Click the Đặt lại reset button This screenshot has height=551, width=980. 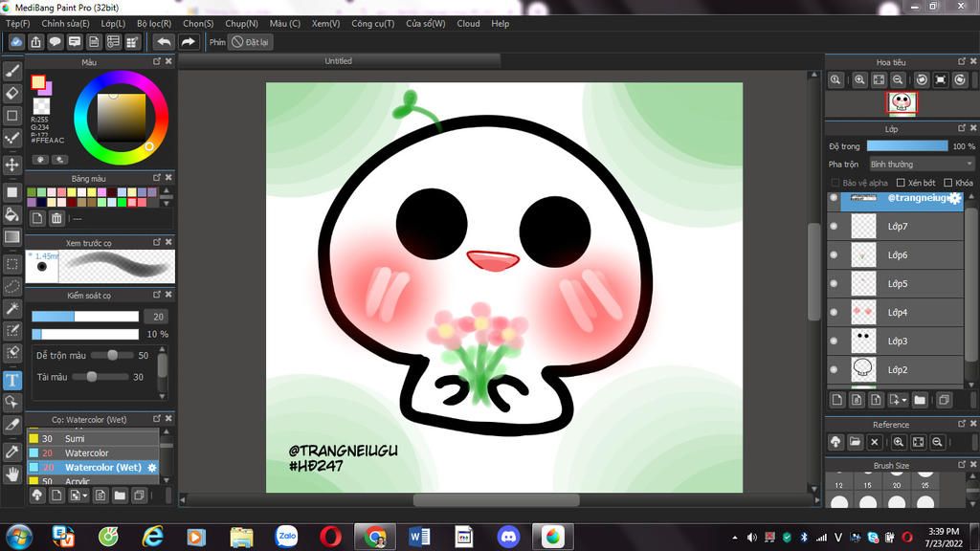coord(251,42)
